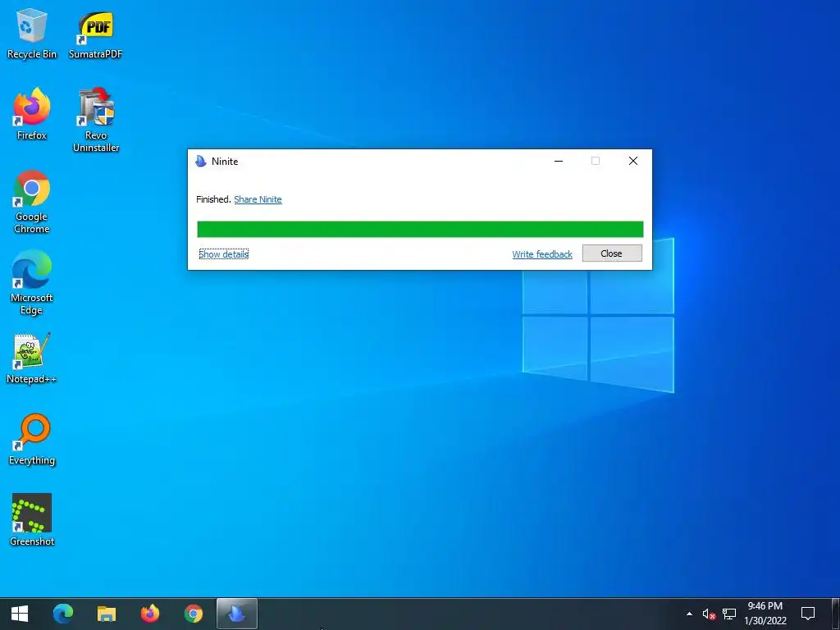Select the Greenshot desktop shortcut
Viewport: 840px width, 630px height.
click(x=32, y=520)
